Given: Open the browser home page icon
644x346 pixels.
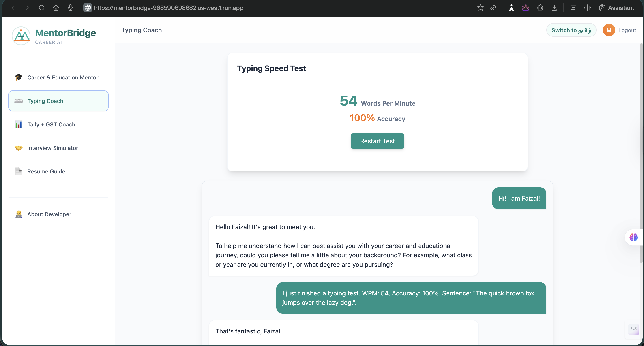Looking at the screenshot, I should click(56, 7).
